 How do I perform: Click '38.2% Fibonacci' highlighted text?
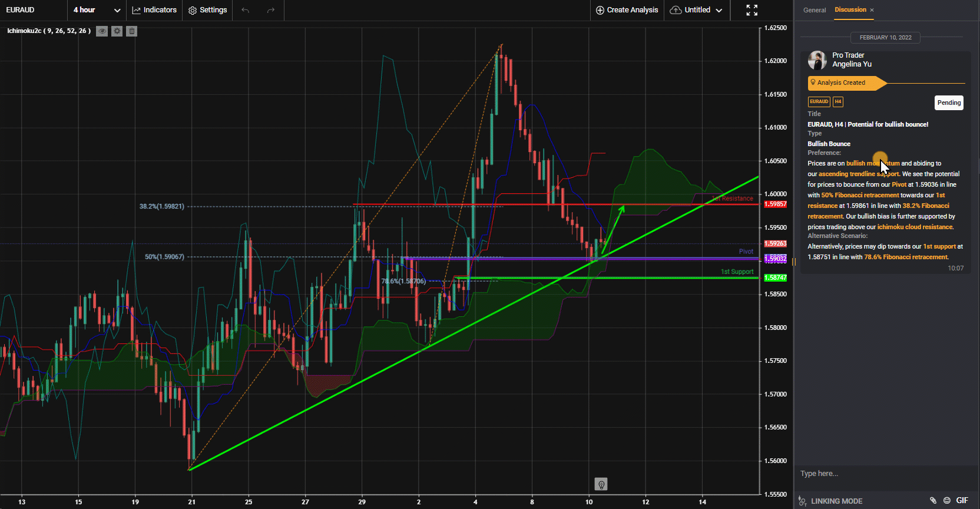coord(926,206)
